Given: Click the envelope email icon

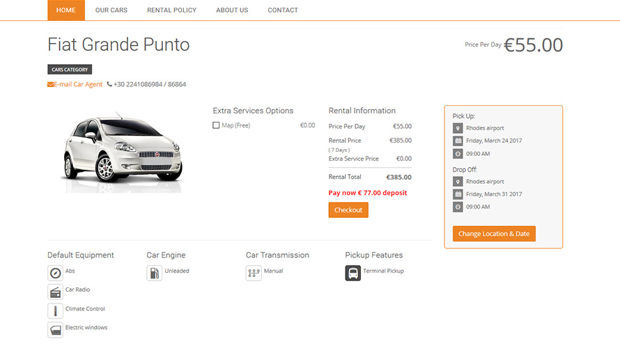Looking at the screenshot, I should pos(50,84).
